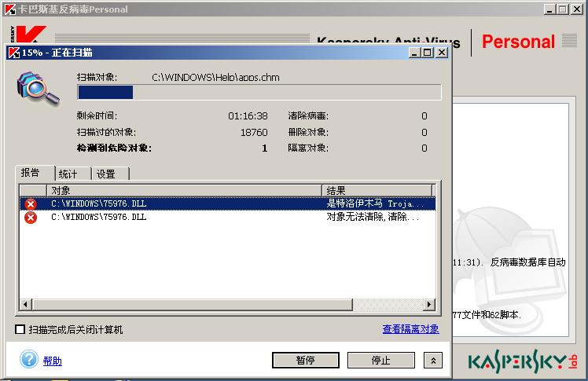Click the remaining time value 01:16:38
Screen dimensions: 588x381
[x=248, y=116]
